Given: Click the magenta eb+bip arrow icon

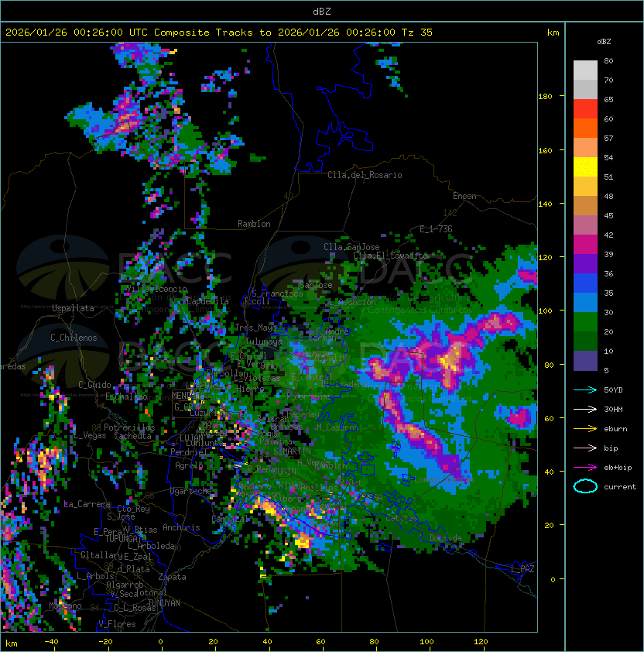Looking at the screenshot, I should coord(585,468).
